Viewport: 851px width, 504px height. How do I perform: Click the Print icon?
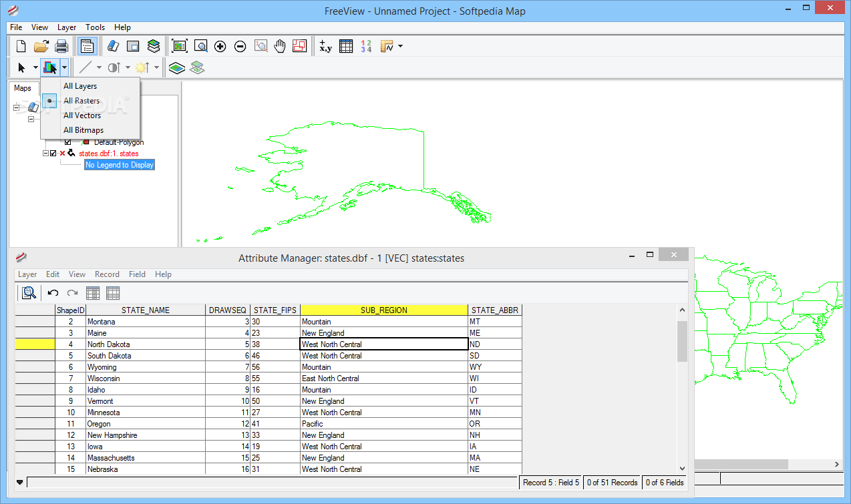click(61, 46)
